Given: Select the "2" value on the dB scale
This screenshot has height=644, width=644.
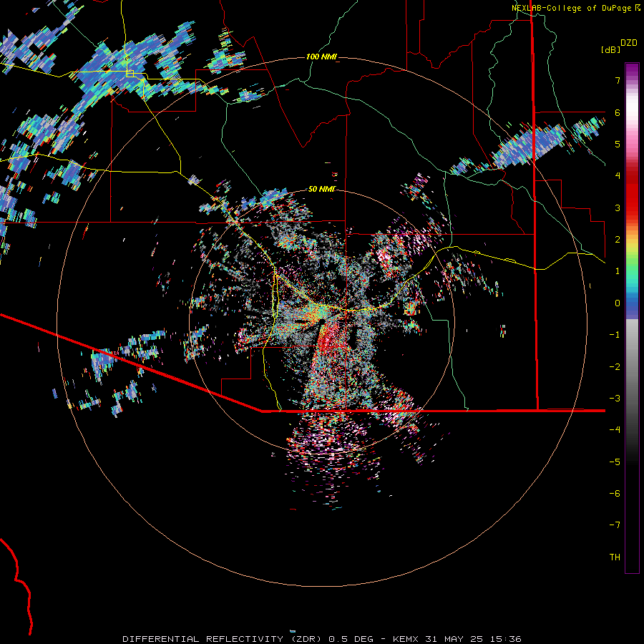Looking at the screenshot, I should 618,240.
